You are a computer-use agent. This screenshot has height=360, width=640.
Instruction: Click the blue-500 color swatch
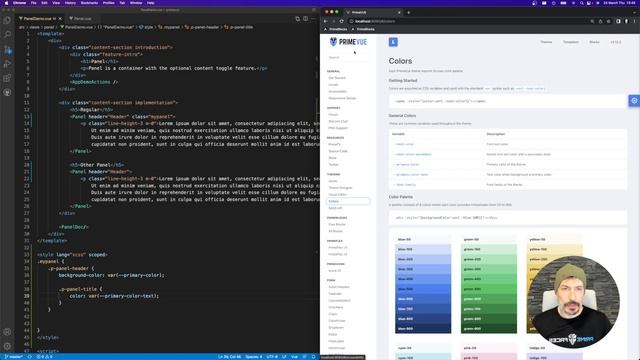423,289
